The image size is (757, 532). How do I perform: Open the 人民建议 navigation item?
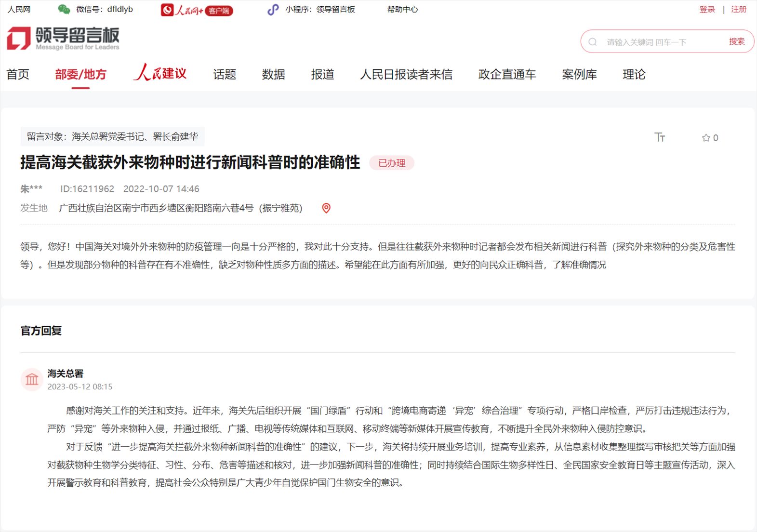point(160,73)
